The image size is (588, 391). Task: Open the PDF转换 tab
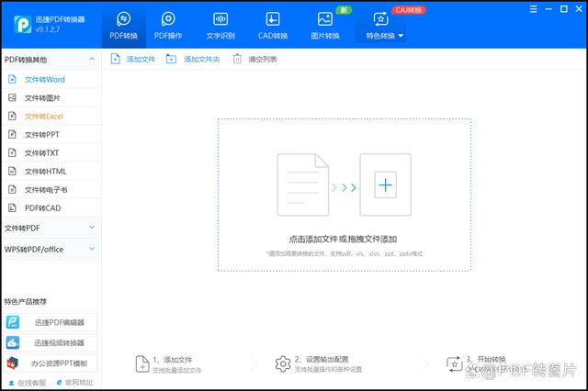(x=123, y=26)
